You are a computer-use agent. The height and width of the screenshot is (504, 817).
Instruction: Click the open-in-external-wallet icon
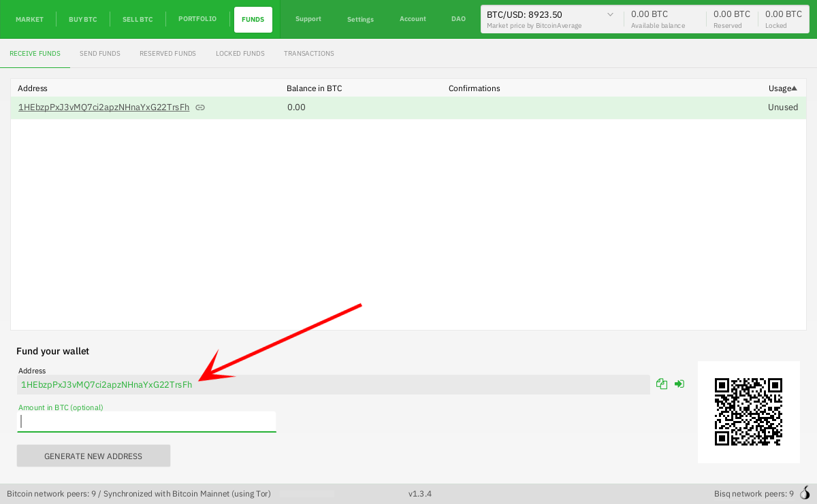pyautogui.click(x=679, y=384)
